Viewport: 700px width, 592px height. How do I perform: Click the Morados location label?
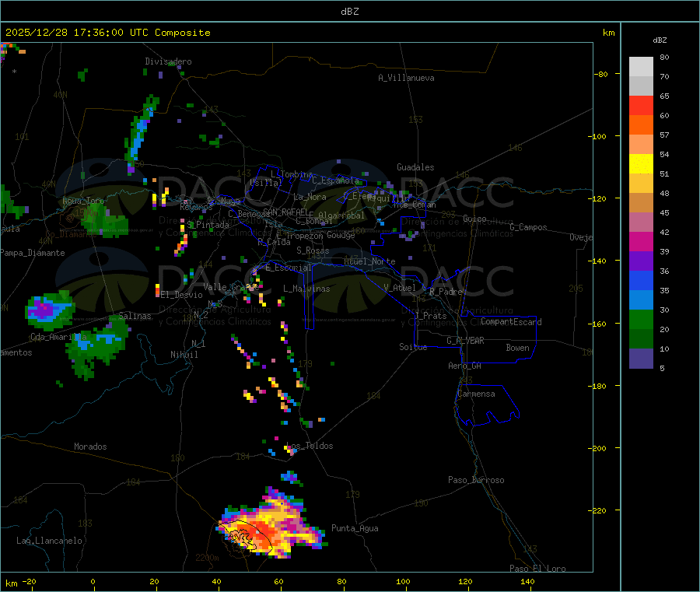pyautogui.click(x=90, y=447)
